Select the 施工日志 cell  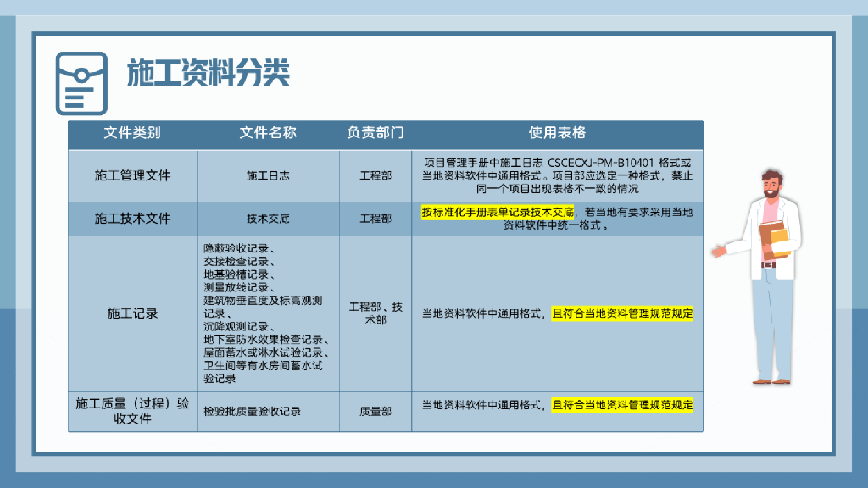coord(268,176)
